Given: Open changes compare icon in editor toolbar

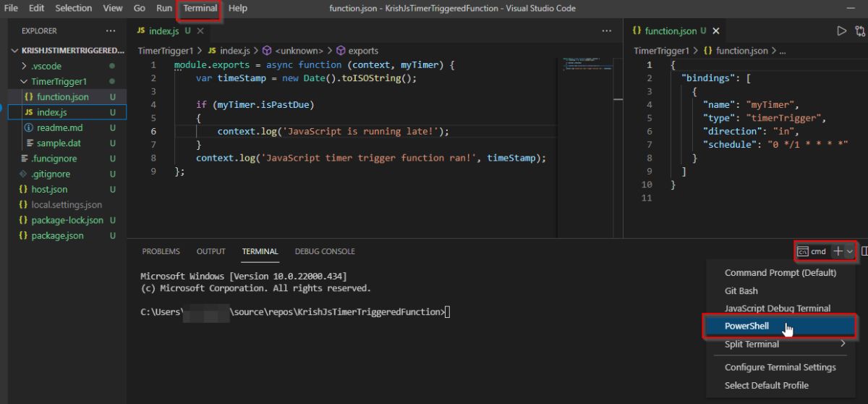Looking at the screenshot, I should point(860,31).
